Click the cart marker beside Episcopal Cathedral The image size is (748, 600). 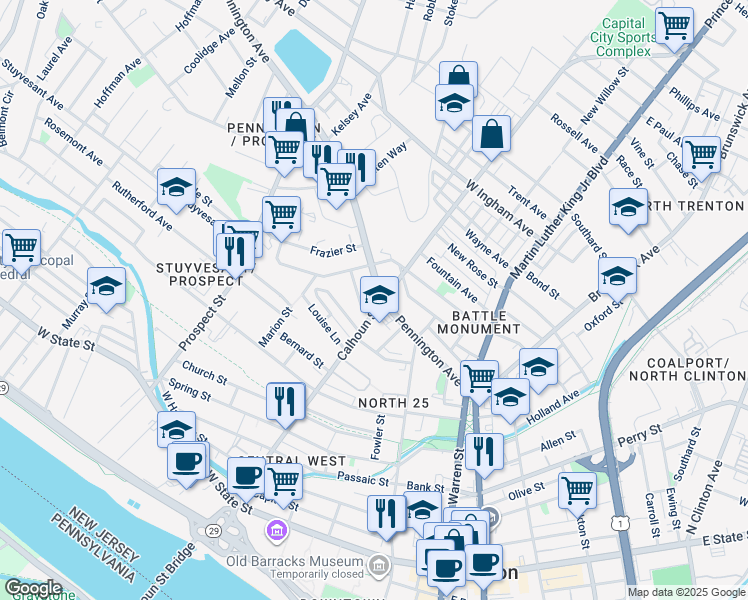click(x=21, y=250)
